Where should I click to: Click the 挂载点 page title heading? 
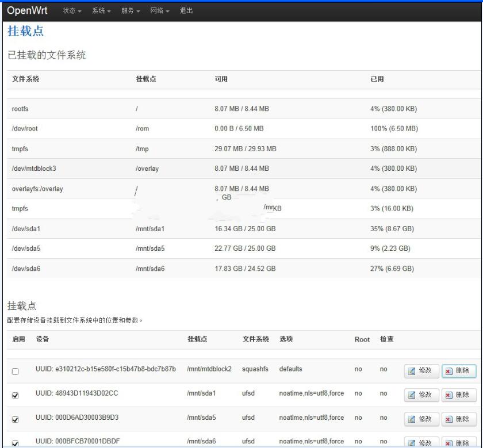click(x=25, y=32)
